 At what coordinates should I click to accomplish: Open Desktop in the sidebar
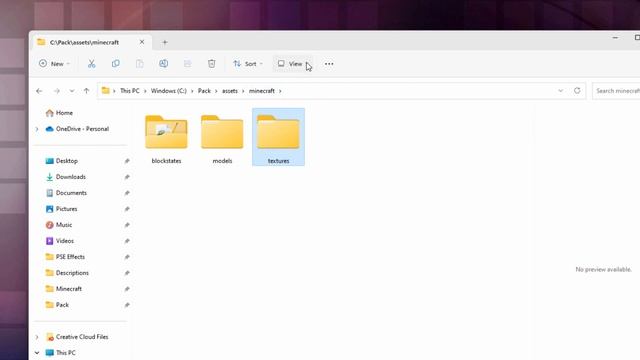(x=62, y=161)
